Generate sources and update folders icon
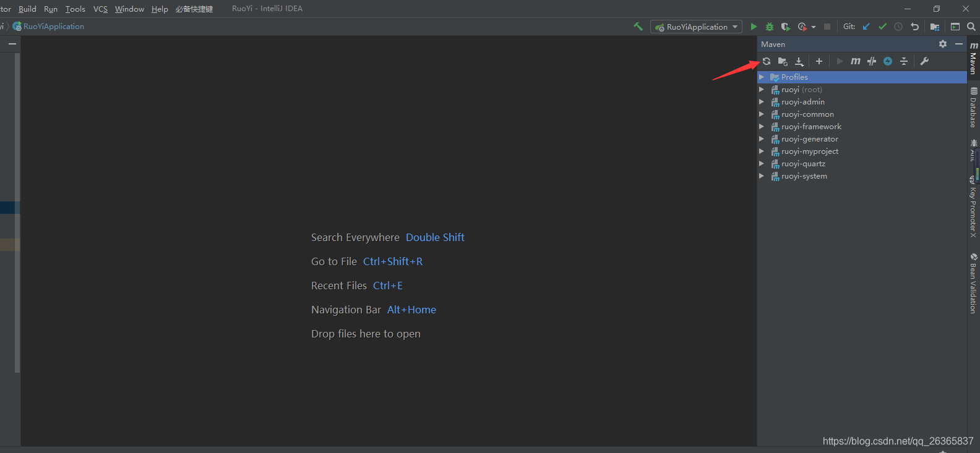The width and height of the screenshot is (980, 453). 783,61
